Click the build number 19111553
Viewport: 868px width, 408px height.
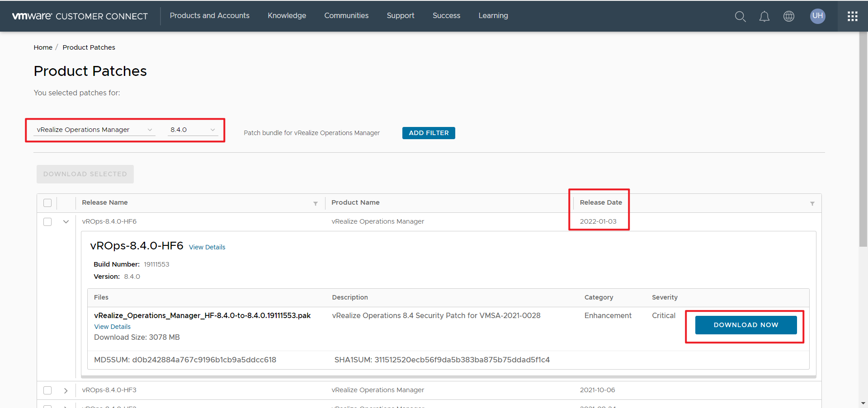pos(156,264)
